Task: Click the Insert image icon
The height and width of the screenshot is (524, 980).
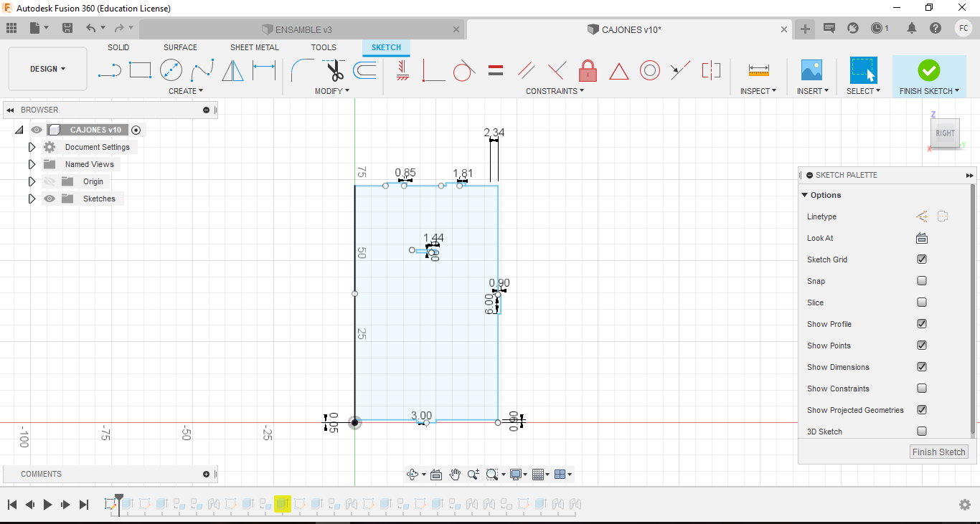Action: pyautogui.click(x=811, y=70)
